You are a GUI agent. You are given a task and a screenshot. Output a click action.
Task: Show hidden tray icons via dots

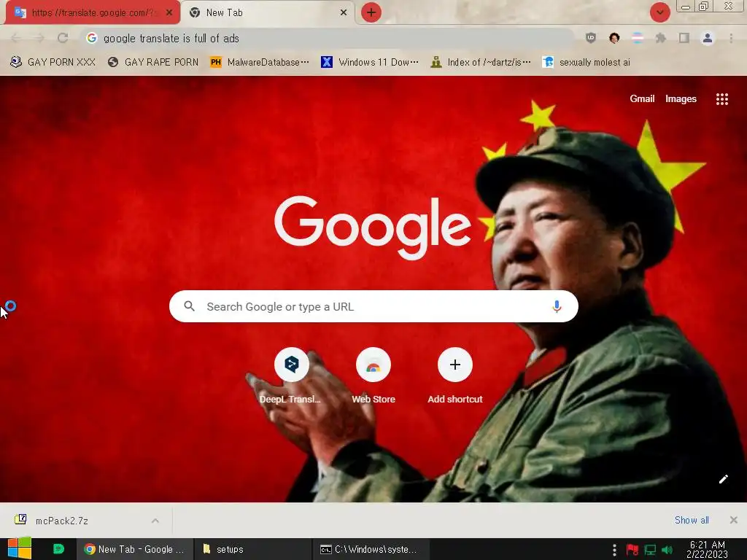pyautogui.click(x=614, y=550)
